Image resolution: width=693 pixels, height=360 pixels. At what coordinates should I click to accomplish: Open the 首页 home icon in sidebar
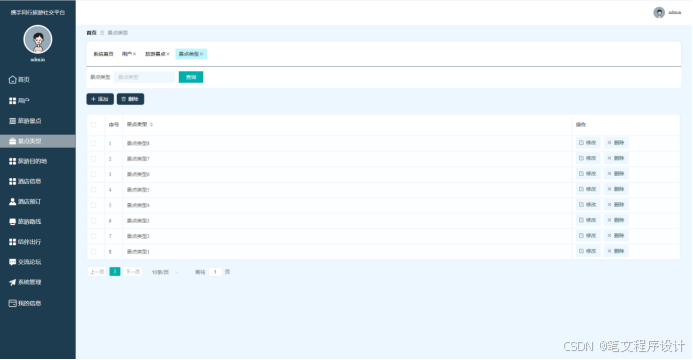click(12, 80)
